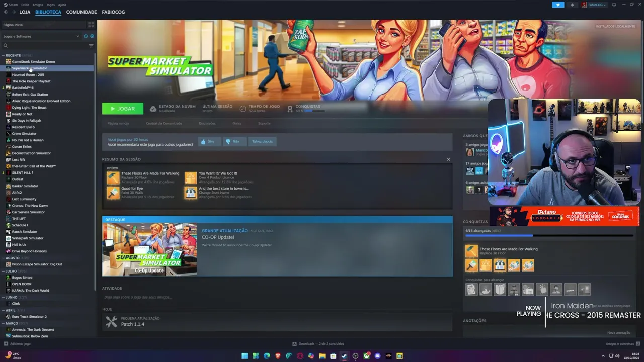644x362 pixels.
Task: Open achievements trophy icon near Conquistas
Action: (x=290, y=108)
